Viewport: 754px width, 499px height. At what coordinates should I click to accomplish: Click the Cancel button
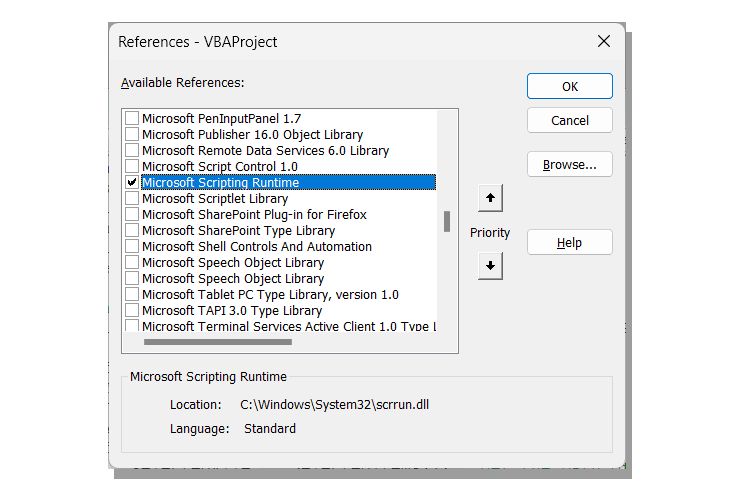[570, 120]
